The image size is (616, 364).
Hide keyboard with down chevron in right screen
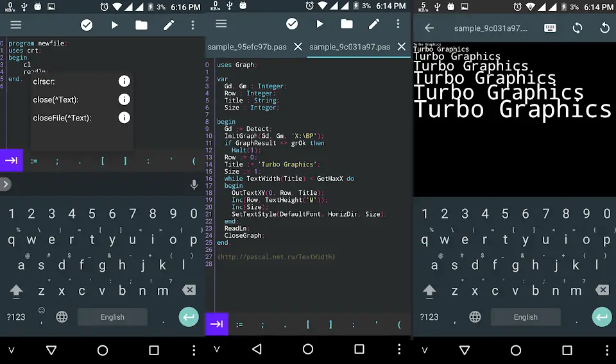425,351
